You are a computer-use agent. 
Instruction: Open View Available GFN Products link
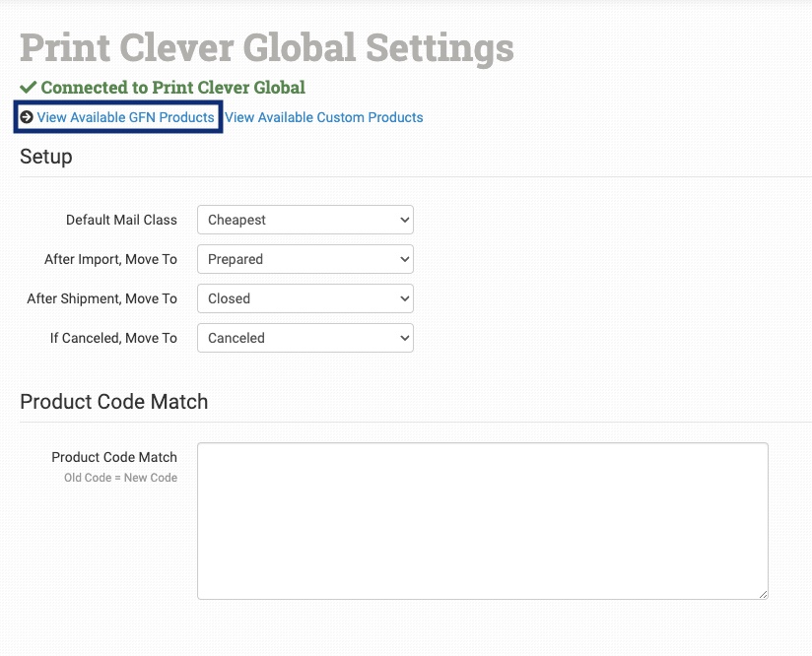[125, 117]
